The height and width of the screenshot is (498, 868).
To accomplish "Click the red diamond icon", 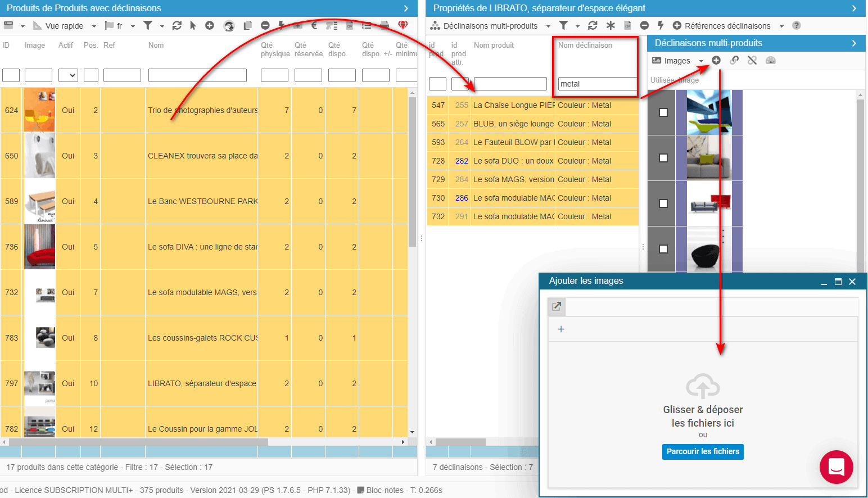I will click(403, 25).
